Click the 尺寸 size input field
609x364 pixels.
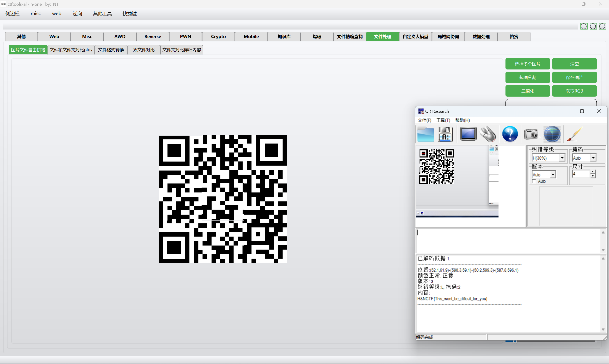point(581,174)
